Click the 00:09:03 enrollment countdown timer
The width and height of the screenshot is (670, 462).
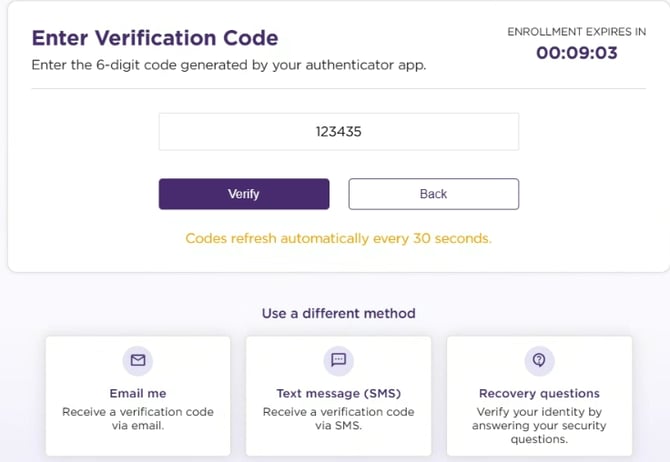click(x=577, y=53)
